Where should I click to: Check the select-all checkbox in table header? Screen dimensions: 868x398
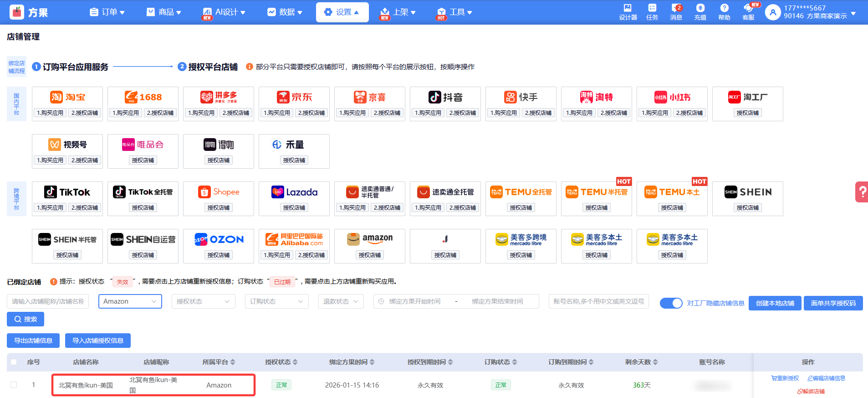click(x=14, y=362)
